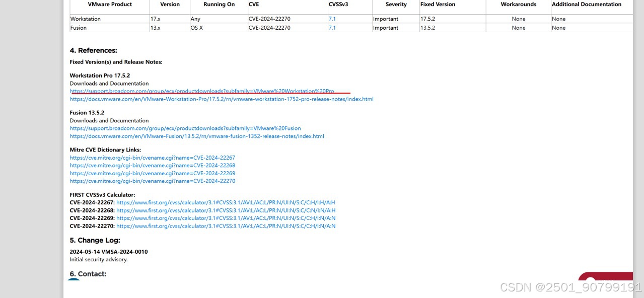
Task: Open the Workstation Pro 17.5.2 release notes link
Action: pos(222,99)
